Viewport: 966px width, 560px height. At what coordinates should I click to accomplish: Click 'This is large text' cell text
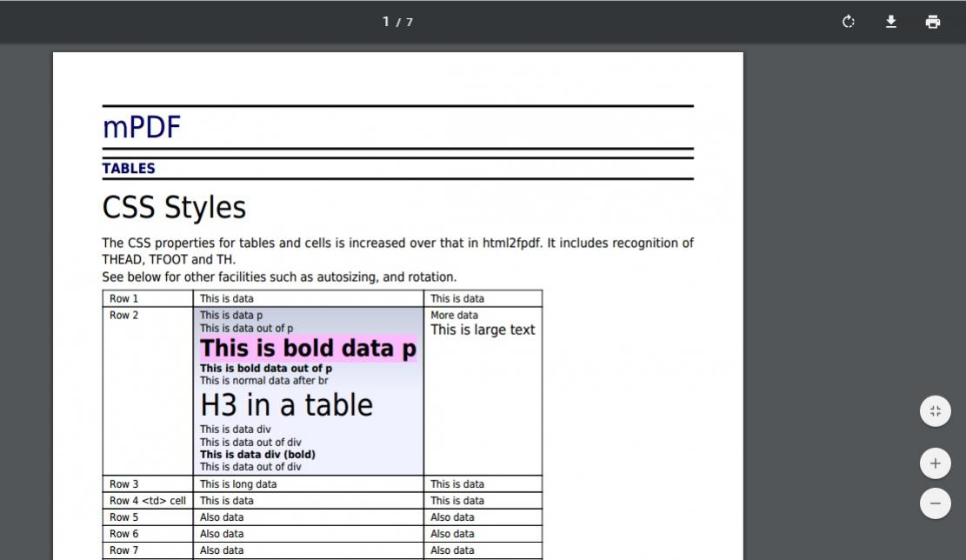tap(483, 330)
